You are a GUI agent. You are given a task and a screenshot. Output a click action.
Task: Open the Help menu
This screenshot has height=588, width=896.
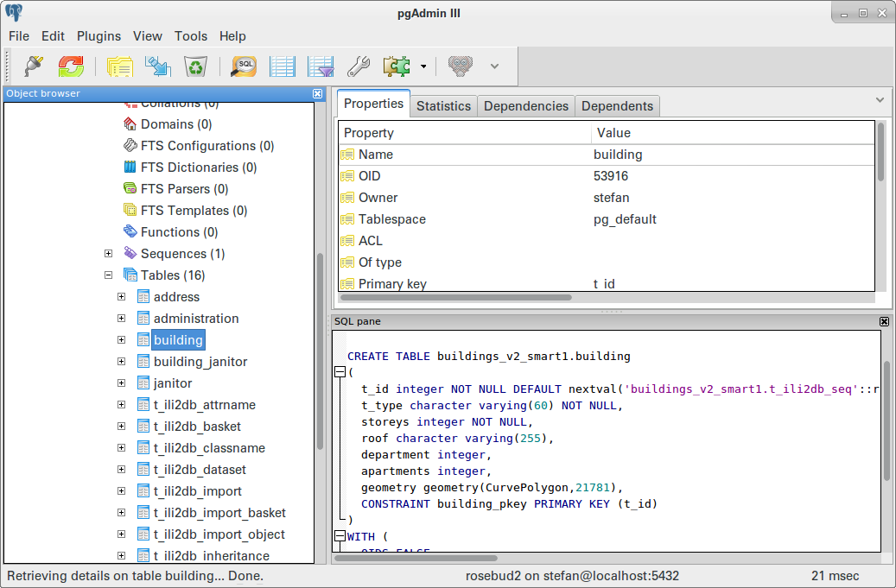tap(232, 36)
